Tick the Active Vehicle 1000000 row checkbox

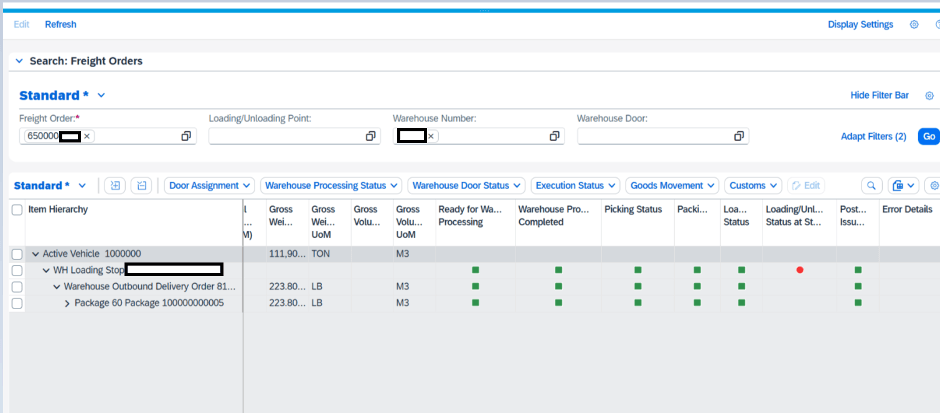17,254
